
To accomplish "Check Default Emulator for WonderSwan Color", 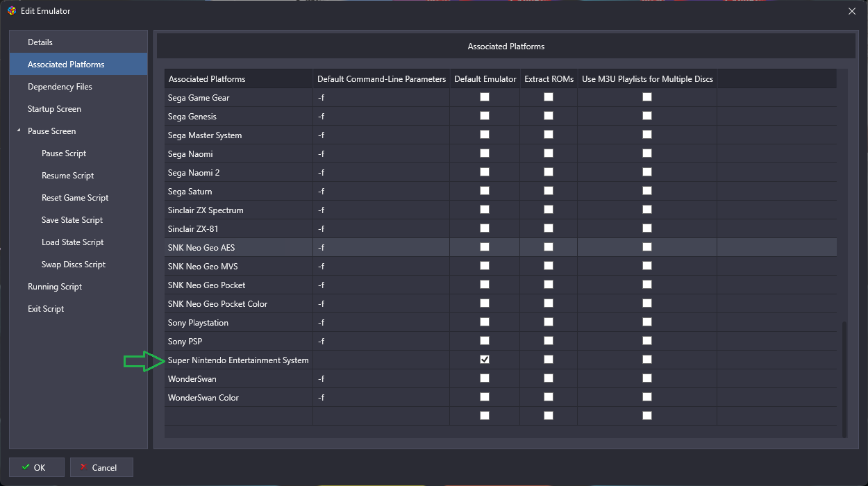I will (x=485, y=397).
